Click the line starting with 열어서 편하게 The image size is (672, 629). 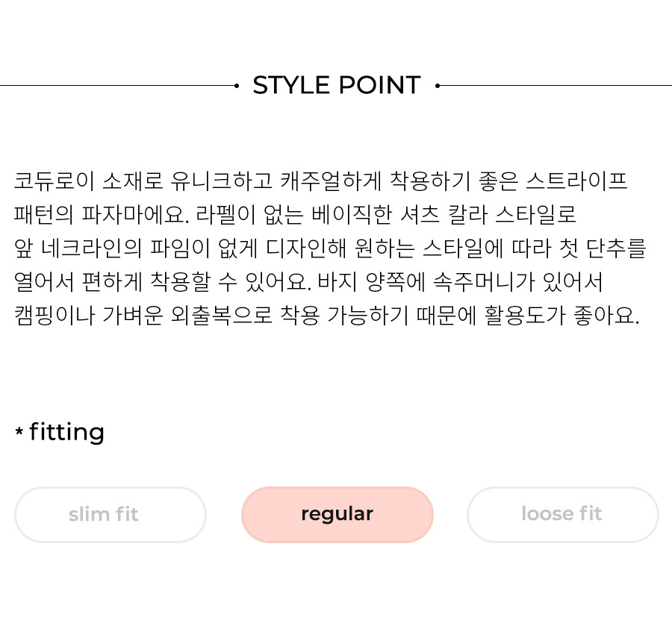308,282
